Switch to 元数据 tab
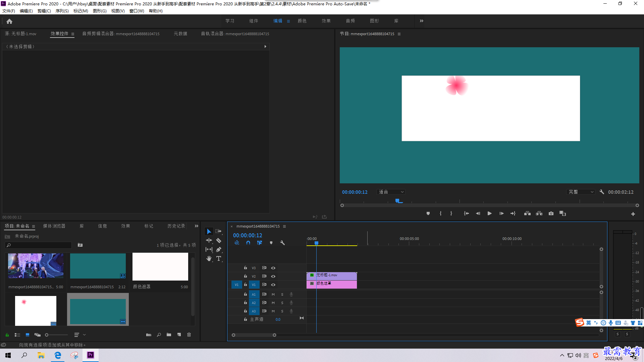644x362 pixels. click(180, 34)
